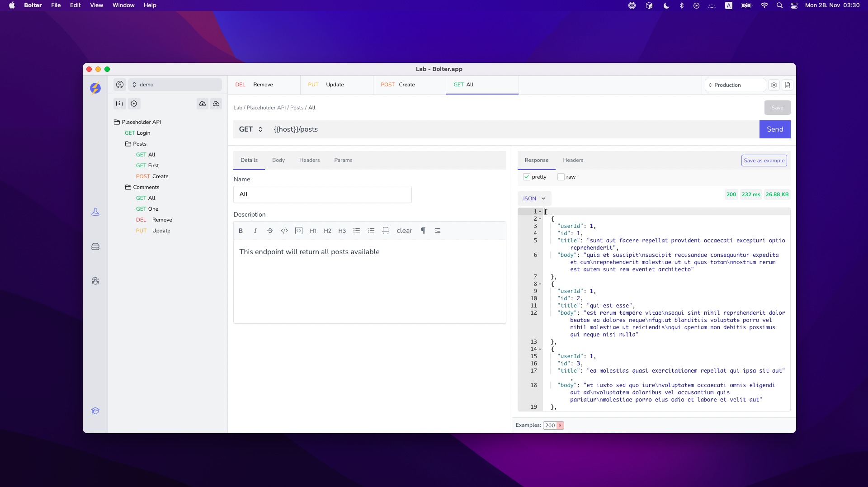The width and height of the screenshot is (868, 487).
Task: Open the demo workspace selector
Action: [175, 85]
